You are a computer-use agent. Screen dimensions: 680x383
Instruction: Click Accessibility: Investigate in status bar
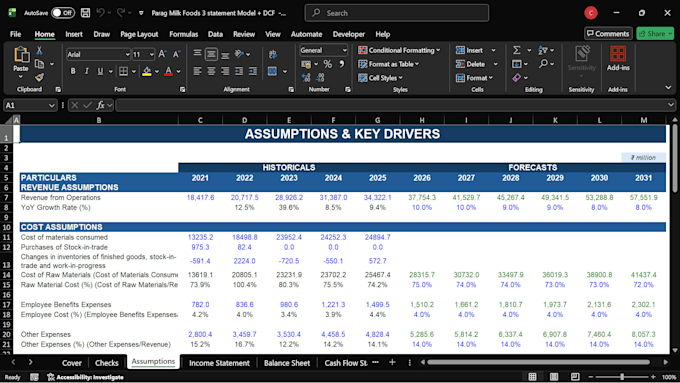(85, 377)
